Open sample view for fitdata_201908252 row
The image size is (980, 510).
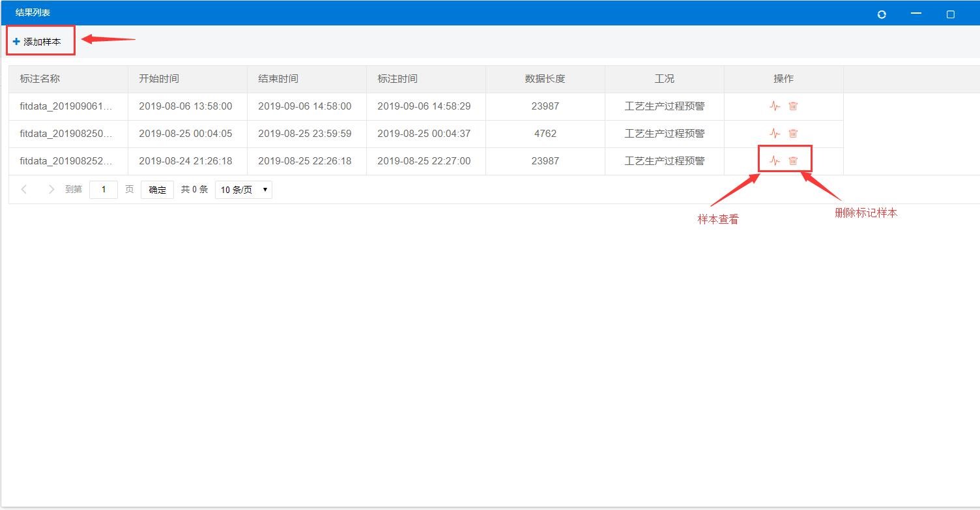point(774,160)
